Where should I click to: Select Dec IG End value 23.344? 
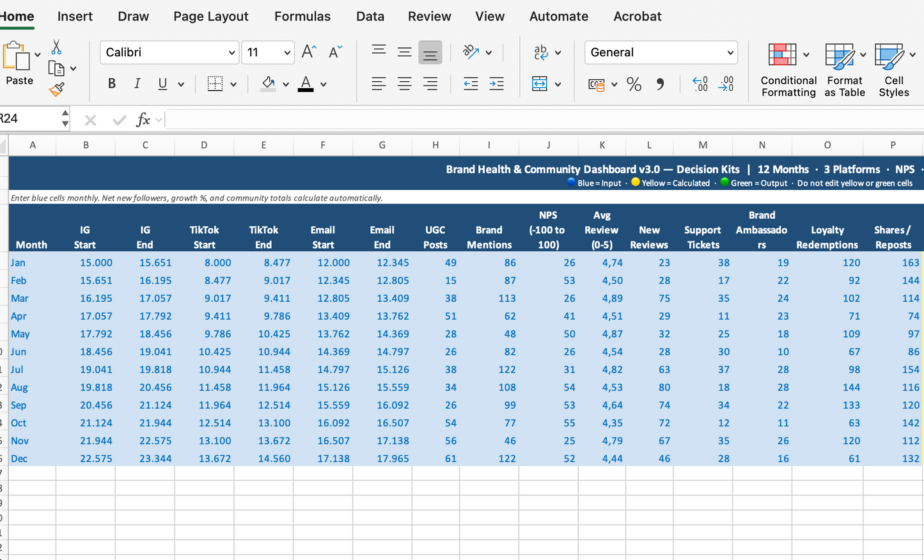[145, 459]
